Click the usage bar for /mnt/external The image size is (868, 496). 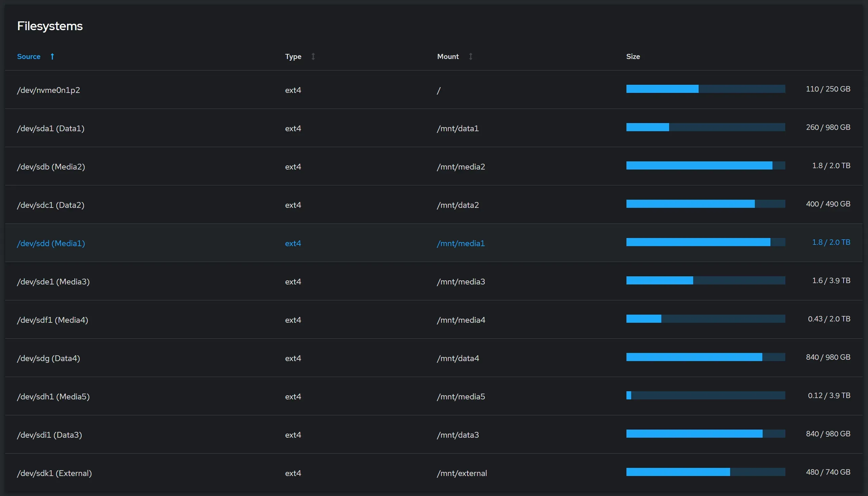click(x=706, y=472)
